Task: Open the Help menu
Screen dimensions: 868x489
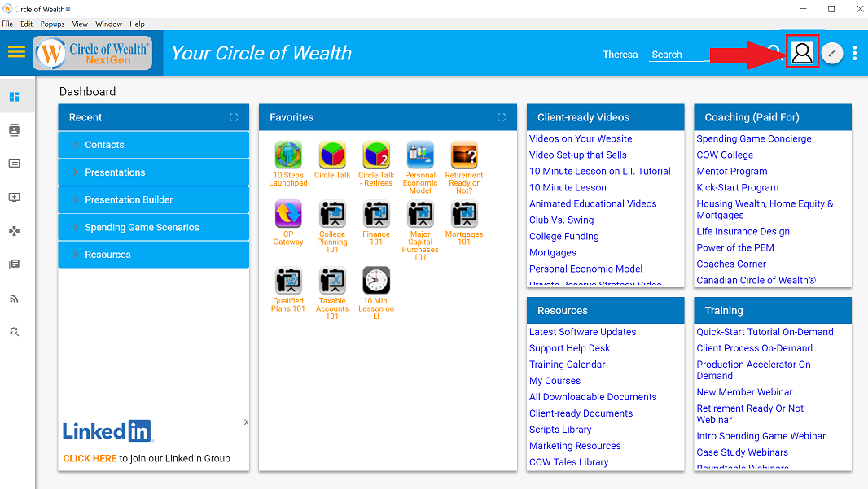Action: point(138,24)
